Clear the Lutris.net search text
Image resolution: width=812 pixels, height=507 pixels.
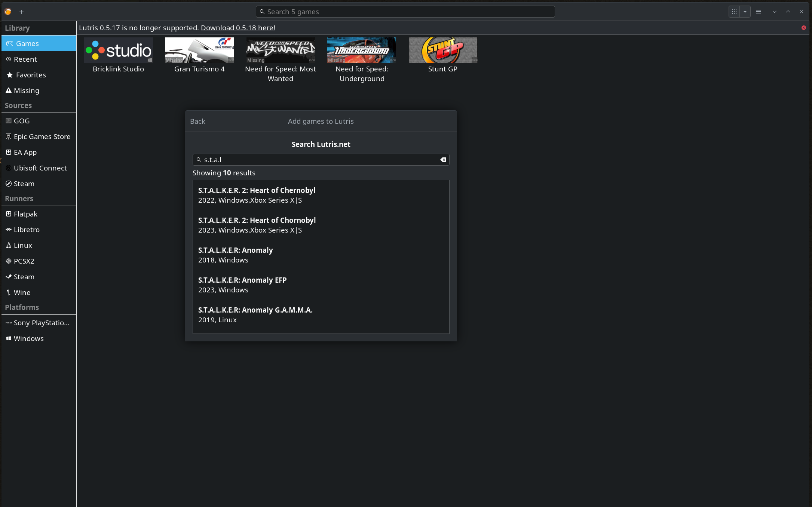pyautogui.click(x=443, y=160)
